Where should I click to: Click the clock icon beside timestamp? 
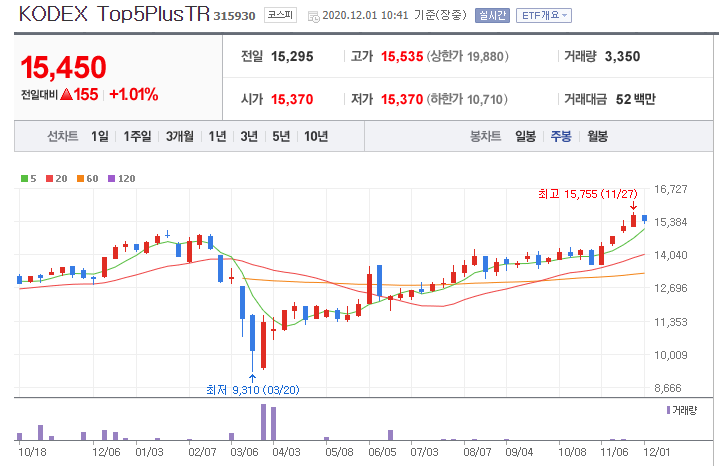pos(313,17)
